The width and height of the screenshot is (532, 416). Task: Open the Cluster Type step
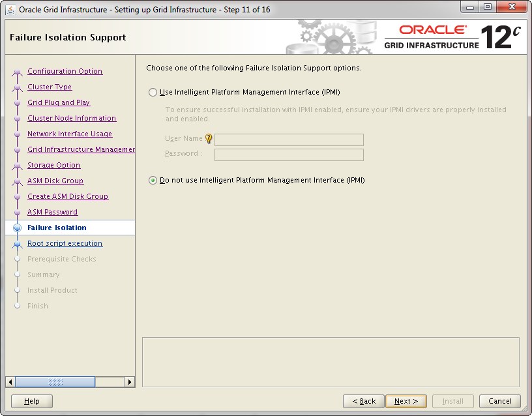pyautogui.click(x=50, y=87)
